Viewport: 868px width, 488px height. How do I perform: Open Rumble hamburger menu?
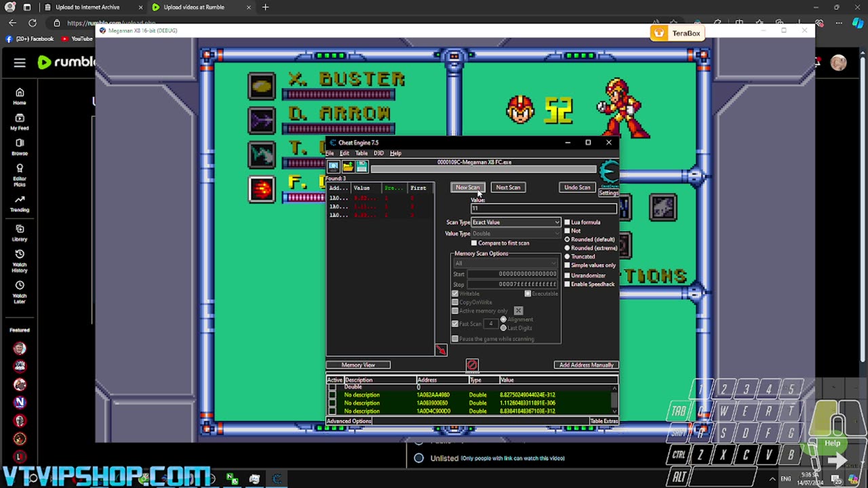(x=20, y=62)
